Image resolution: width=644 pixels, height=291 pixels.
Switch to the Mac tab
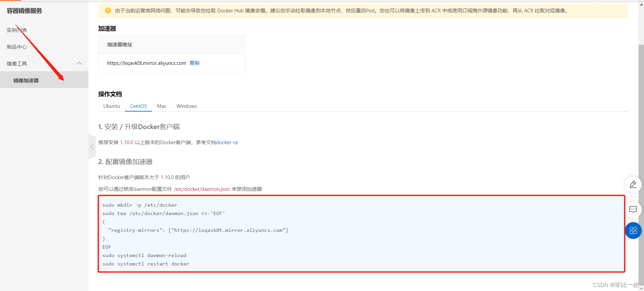162,106
